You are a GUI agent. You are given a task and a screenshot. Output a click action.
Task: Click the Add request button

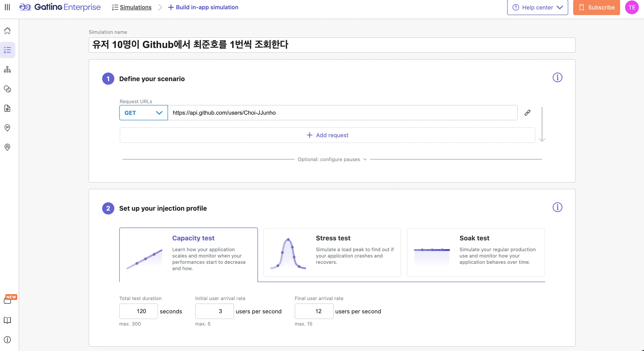pos(327,135)
